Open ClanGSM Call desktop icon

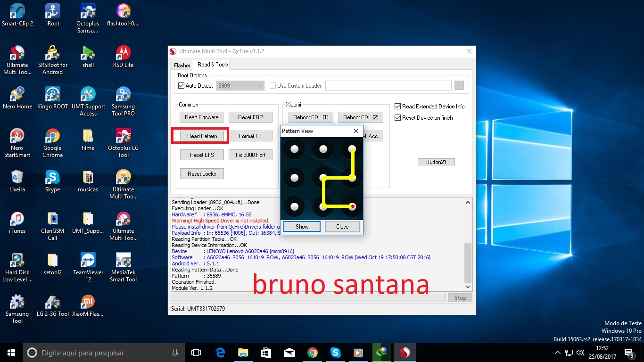click(53, 226)
